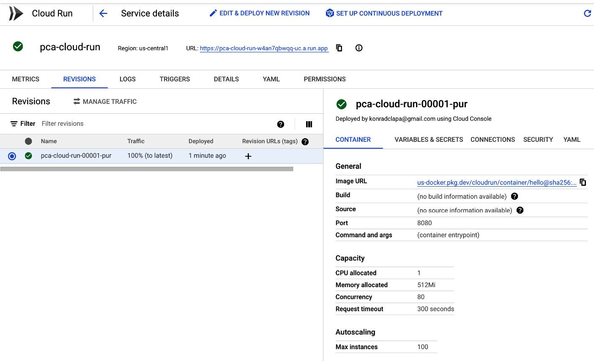Open the Permissions tab

coord(325,79)
